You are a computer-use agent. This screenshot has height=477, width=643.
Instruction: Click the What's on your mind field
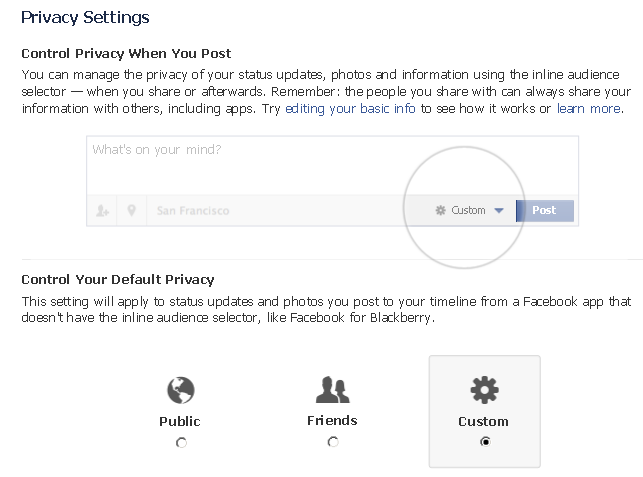click(330, 165)
